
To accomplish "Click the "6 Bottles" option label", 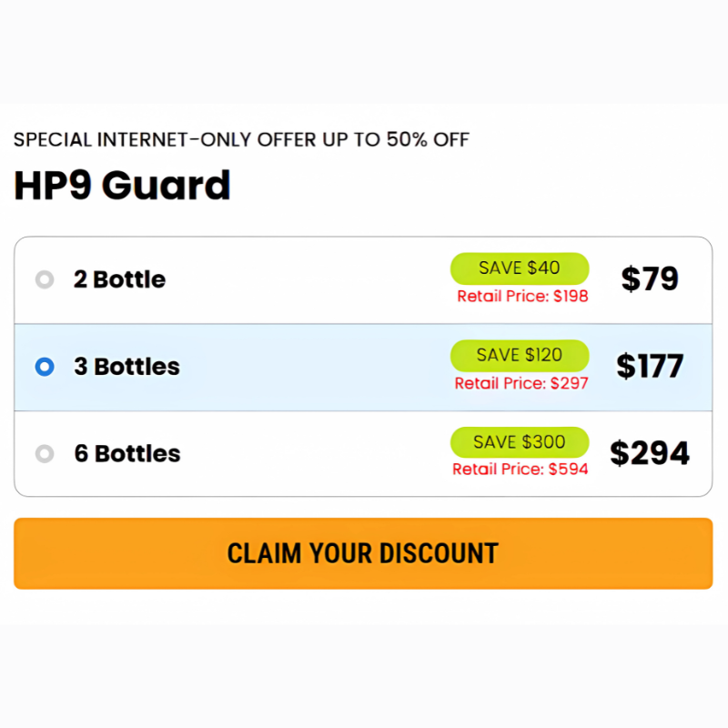I will (x=127, y=453).
